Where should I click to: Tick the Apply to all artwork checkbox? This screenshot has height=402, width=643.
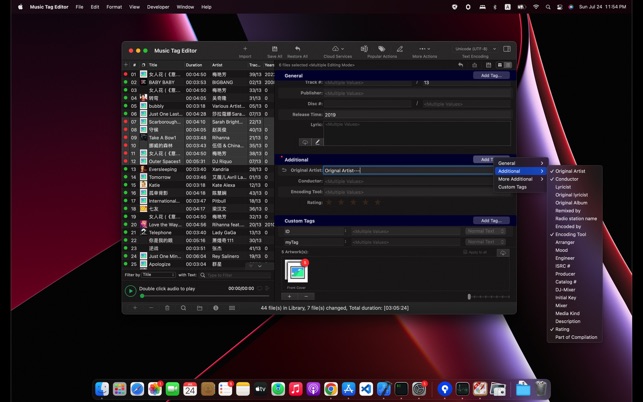[465, 252]
